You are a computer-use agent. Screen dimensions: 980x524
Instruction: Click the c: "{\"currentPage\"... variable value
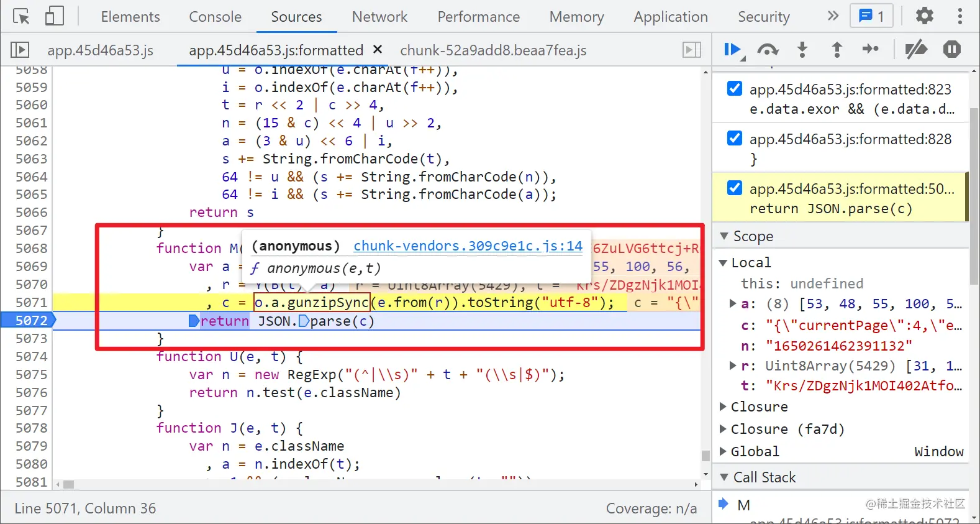863,326
